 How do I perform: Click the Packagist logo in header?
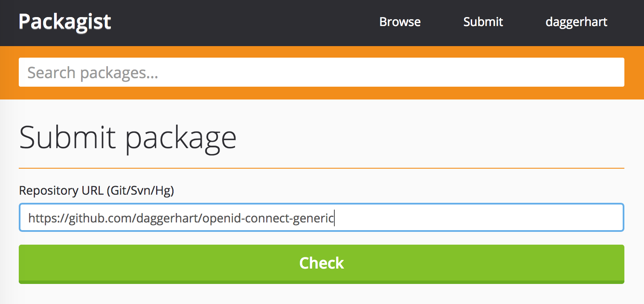click(x=65, y=22)
